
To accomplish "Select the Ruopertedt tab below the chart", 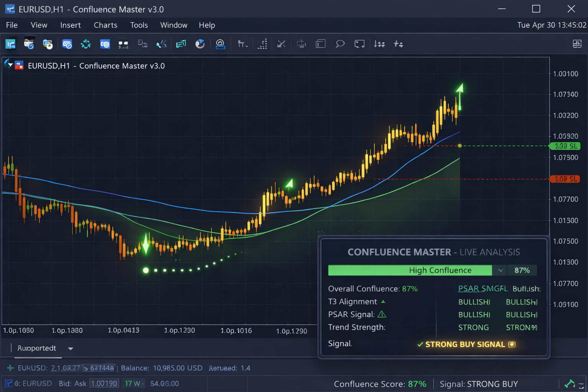I will pyautogui.click(x=37, y=348).
